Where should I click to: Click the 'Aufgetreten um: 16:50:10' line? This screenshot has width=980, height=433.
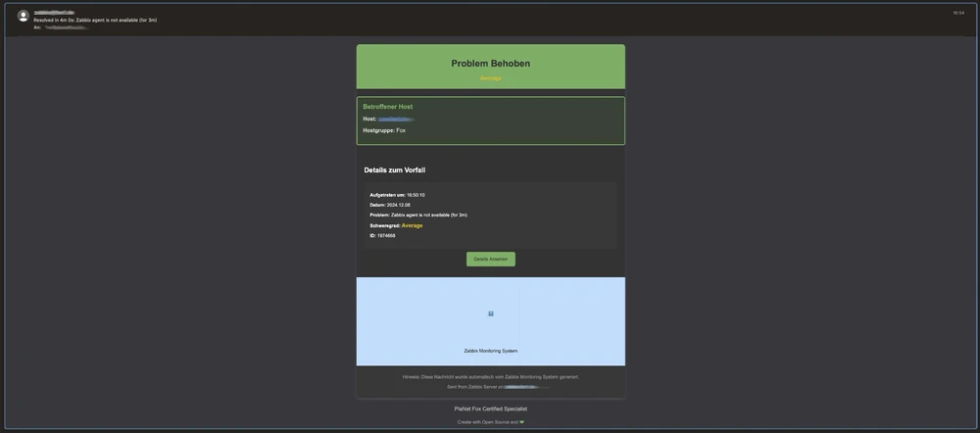pyautogui.click(x=397, y=195)
